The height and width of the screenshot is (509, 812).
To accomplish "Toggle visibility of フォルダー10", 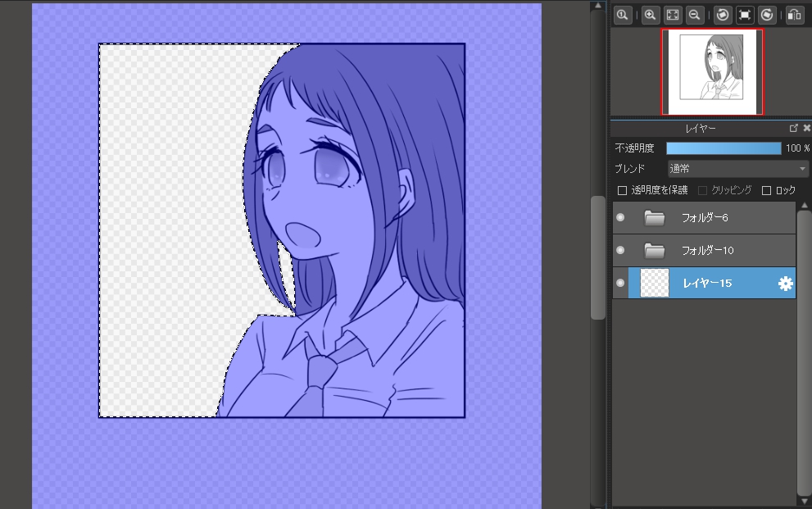I will point(620,250).
